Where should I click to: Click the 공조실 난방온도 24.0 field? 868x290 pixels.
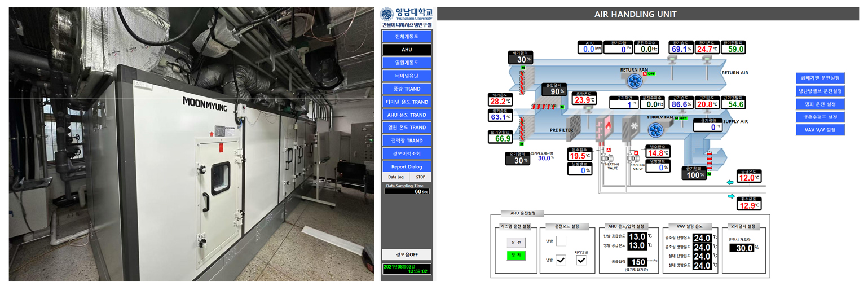click(x=702, y=238)
